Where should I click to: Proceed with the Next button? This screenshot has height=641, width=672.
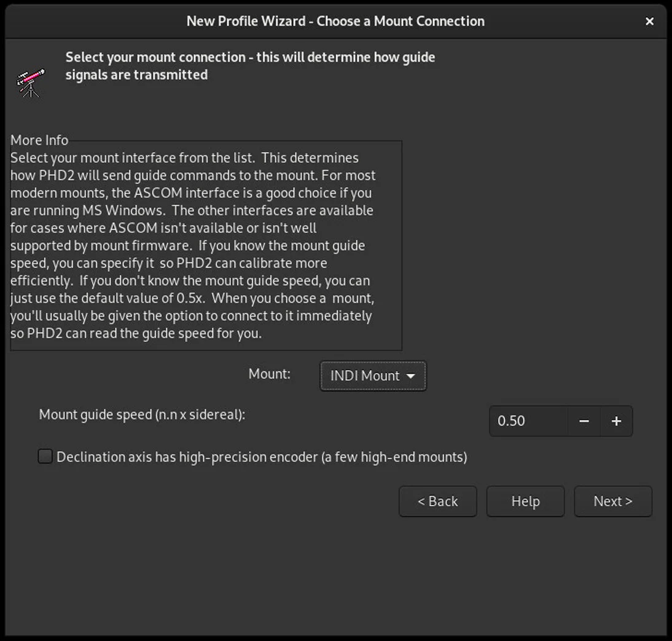pos(613,501)
